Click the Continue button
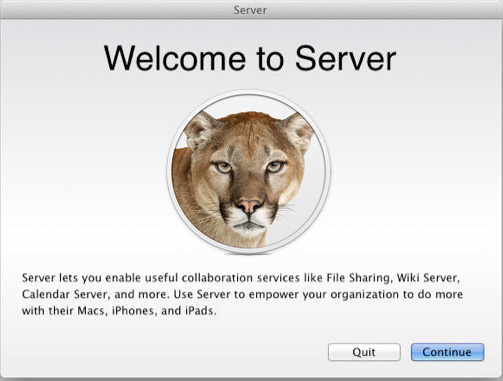The width and height of the screenshot is (503, 381). [x=447, y=352]
